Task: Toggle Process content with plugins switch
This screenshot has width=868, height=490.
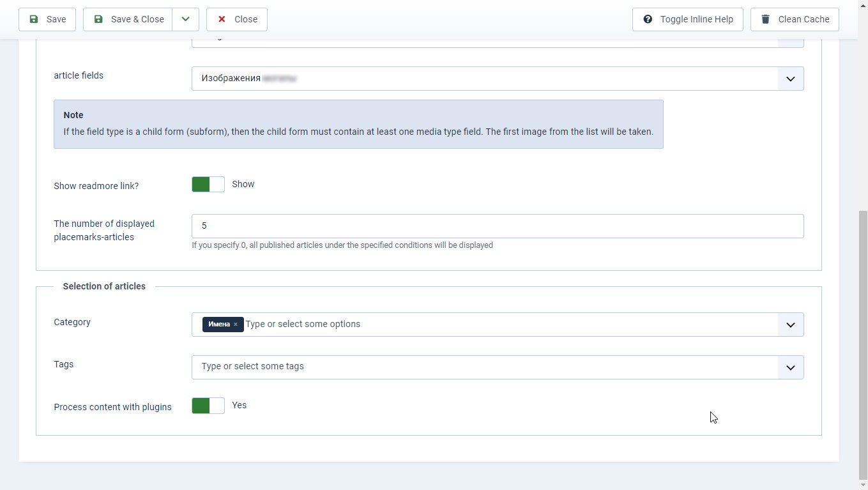Action: click(x=208, y=406)
